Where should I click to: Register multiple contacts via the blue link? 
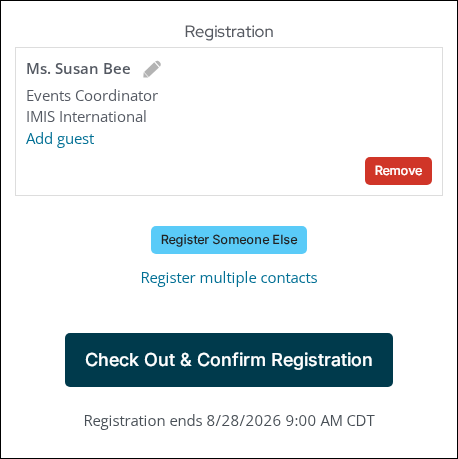[x=229, y=278]
